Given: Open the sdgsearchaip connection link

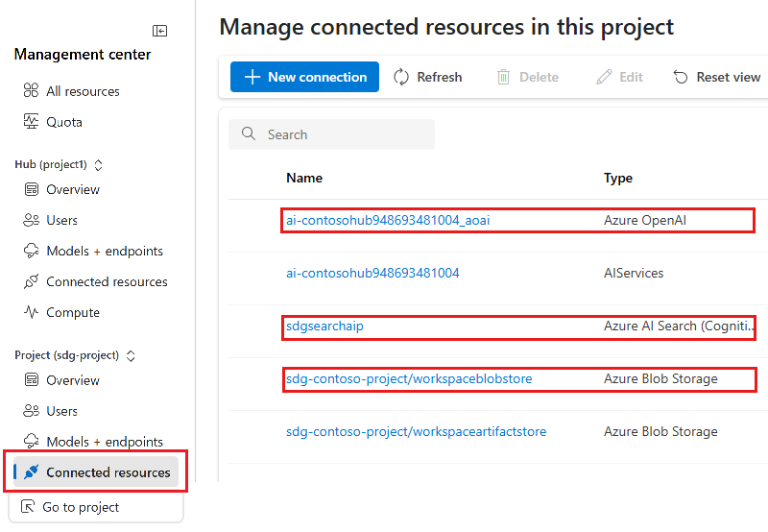Looking at the screenshot, I should pyautogui.click(x=324, y=326).
